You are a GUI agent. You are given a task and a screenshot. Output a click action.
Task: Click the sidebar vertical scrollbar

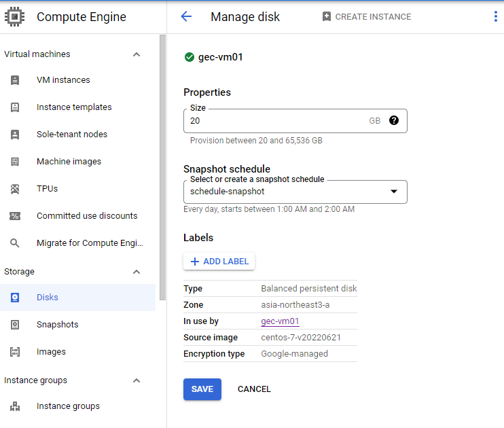click(162, 167)
